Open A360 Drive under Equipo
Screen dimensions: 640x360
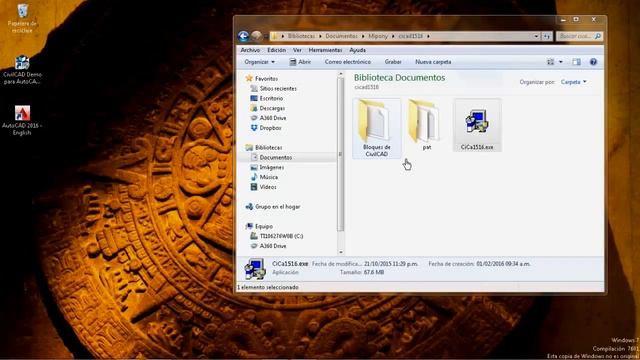[x=268, y=246]
